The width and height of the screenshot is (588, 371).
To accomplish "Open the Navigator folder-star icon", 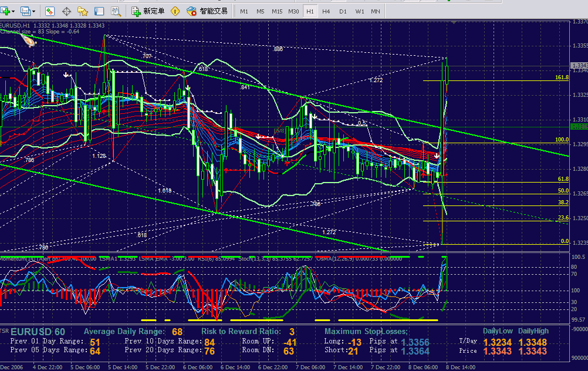I will [83, 11].
